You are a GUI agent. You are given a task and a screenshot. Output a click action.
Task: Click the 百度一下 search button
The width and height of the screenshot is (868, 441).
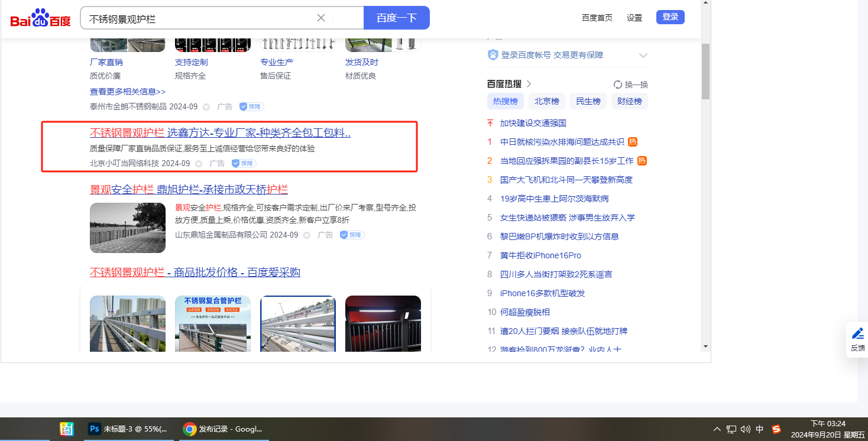point(397,18)
